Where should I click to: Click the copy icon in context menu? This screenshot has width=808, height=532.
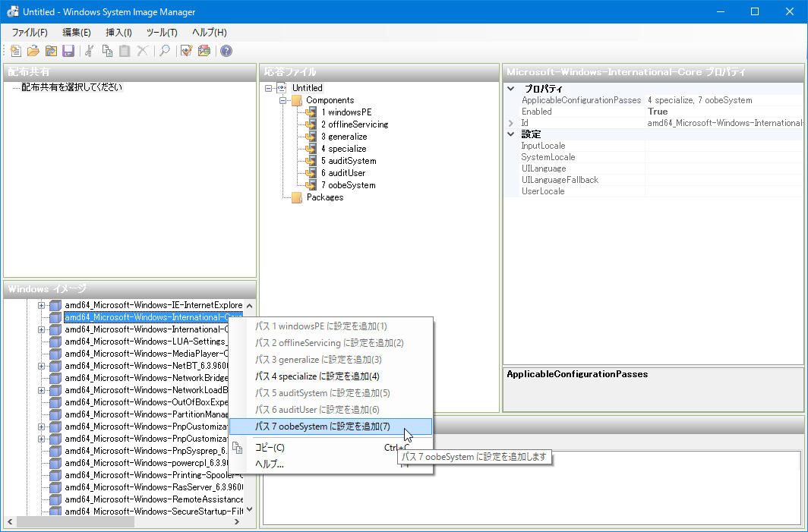[x=237, y=448]
